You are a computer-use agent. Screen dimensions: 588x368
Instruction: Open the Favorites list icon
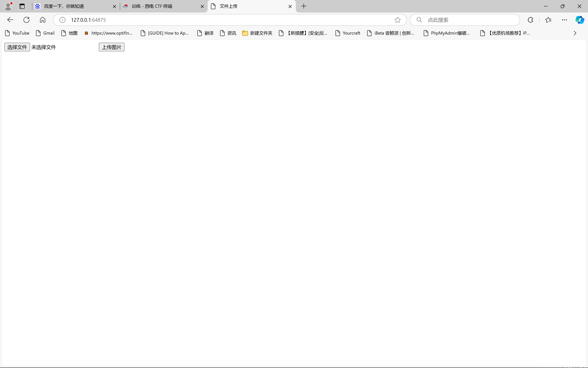(548, 20)
